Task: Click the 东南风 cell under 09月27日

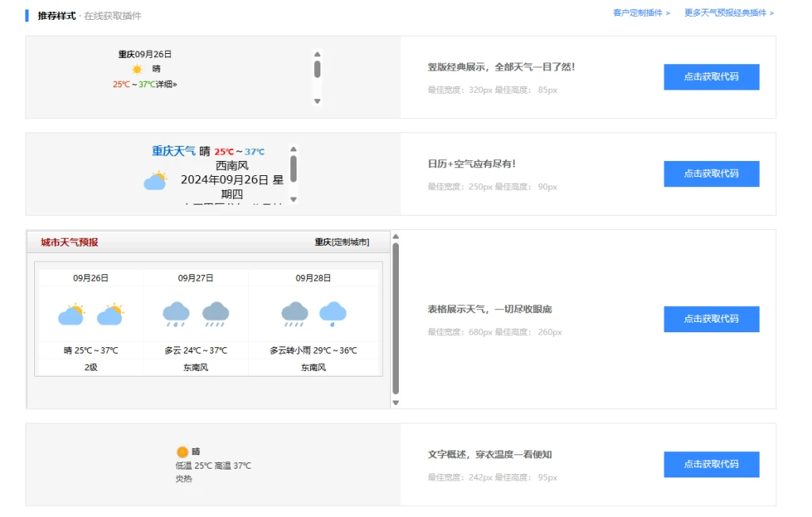Action: (196, 367)
